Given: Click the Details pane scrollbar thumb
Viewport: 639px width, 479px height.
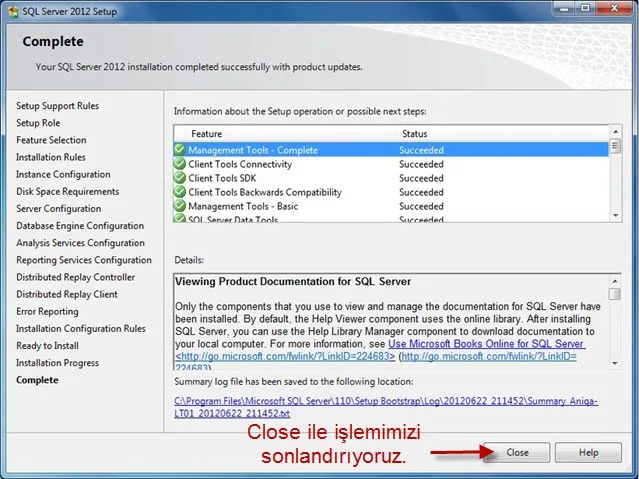Looking at the screenshot, I should pos(615,294).
